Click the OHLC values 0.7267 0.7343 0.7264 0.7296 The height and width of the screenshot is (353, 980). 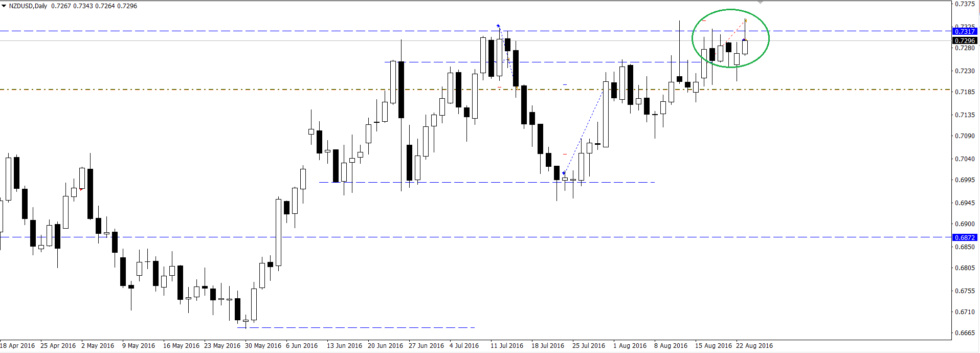point(94,6)
